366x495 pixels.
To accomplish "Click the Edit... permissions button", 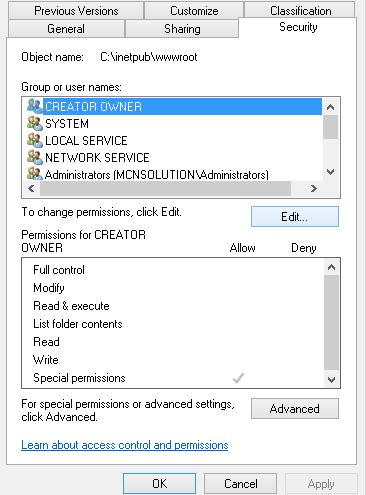I will click(295, 217).
